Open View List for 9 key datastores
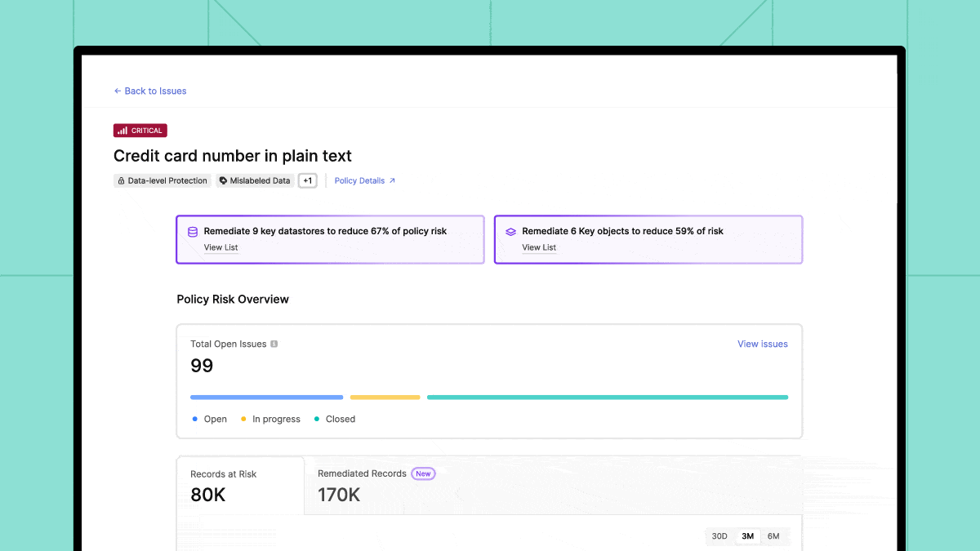The image size is (980, 551). (x=221, y=247)
